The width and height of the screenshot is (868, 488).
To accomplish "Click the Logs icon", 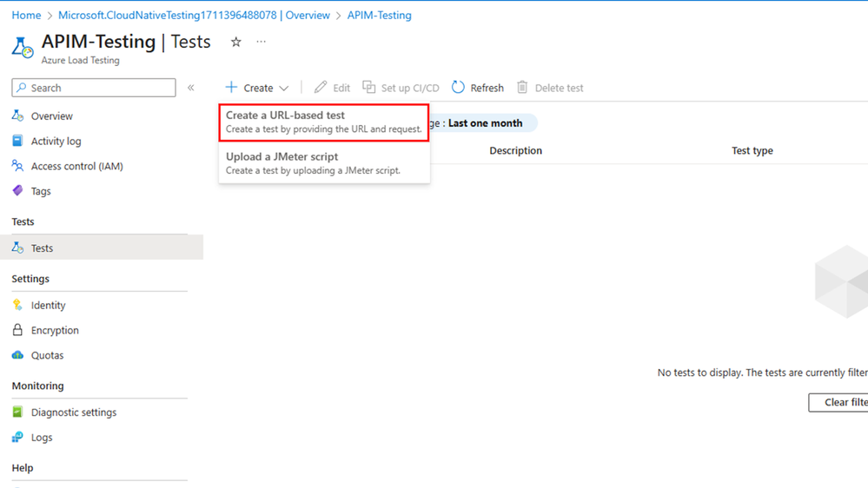I will click(17, 437).
